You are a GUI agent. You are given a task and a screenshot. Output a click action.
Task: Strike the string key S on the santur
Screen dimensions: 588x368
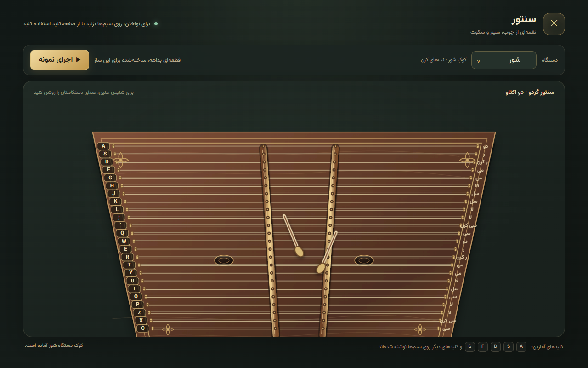click(105, 154)
